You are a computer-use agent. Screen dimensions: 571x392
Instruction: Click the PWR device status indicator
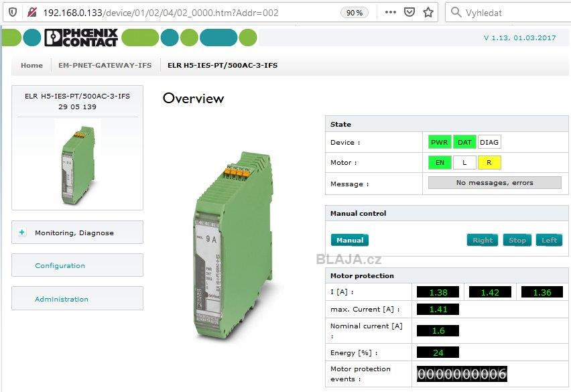point(440,142)
